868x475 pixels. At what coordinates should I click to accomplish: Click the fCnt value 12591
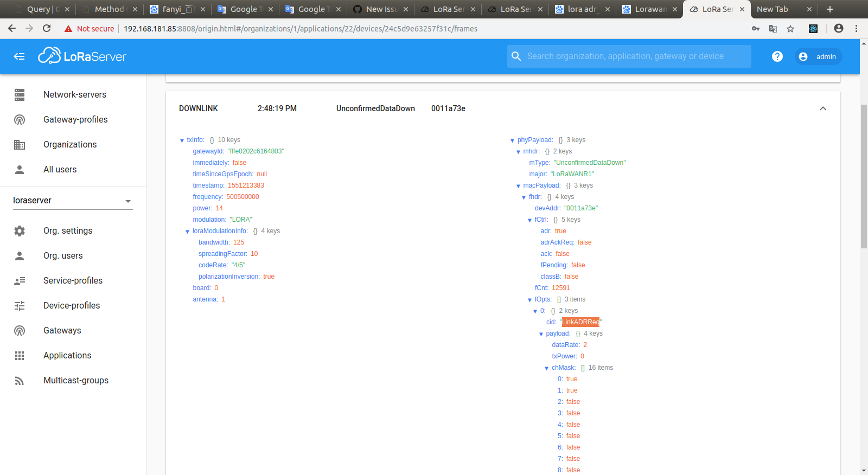point(561,288)
